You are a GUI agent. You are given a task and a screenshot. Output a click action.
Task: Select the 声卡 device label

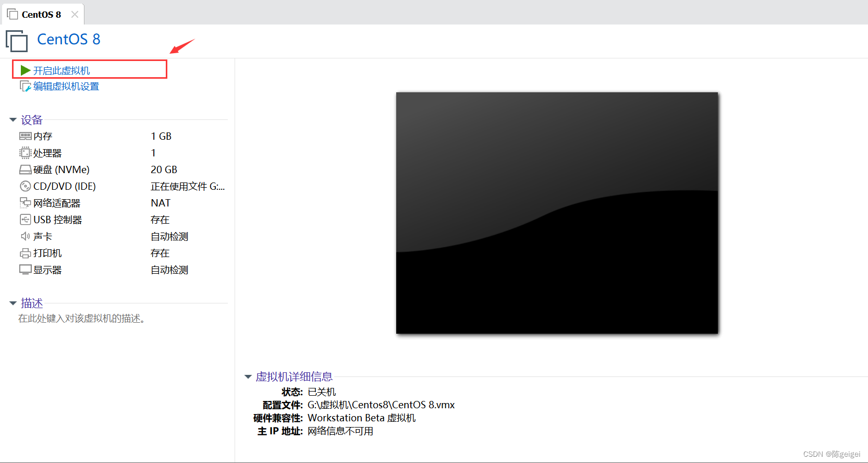point(43,236)
